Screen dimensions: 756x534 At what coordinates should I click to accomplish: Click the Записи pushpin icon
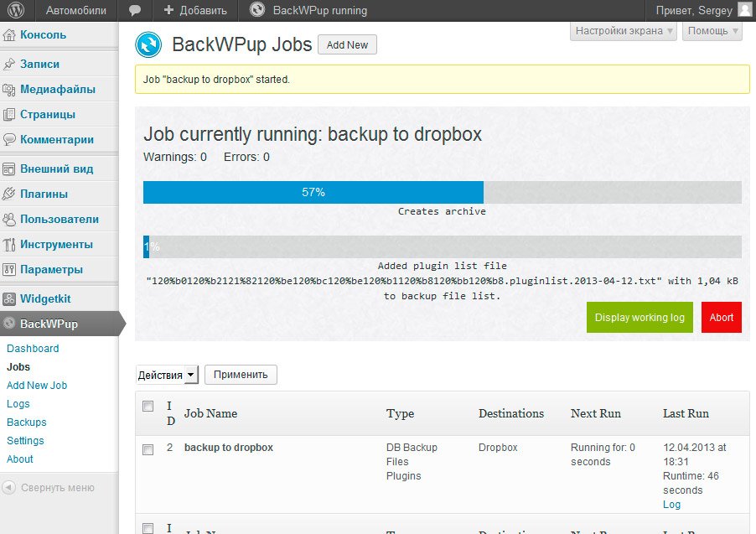coord(9,65)
